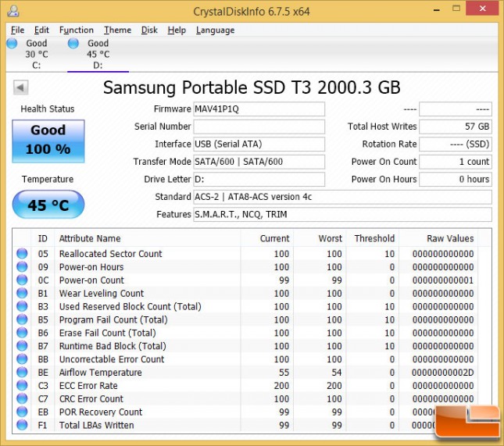Click the Current column header
This screenshot has width=504, height=446.
[267, 238]
